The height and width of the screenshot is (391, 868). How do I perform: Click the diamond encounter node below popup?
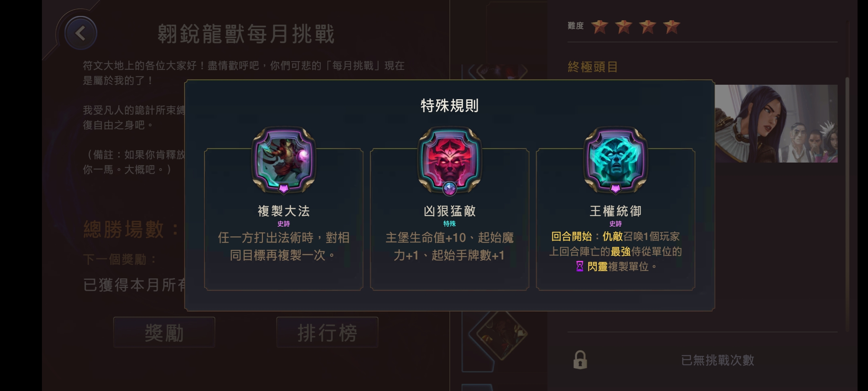tap(501, 334)
